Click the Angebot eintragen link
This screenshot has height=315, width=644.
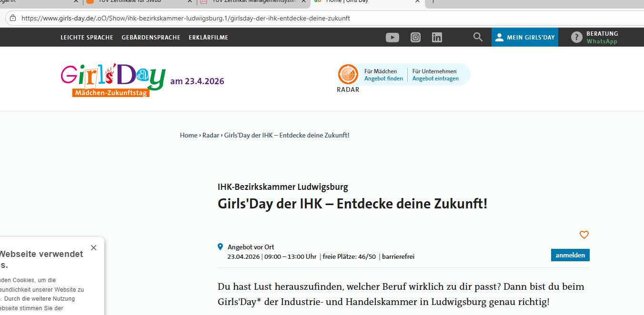[435, 79]
